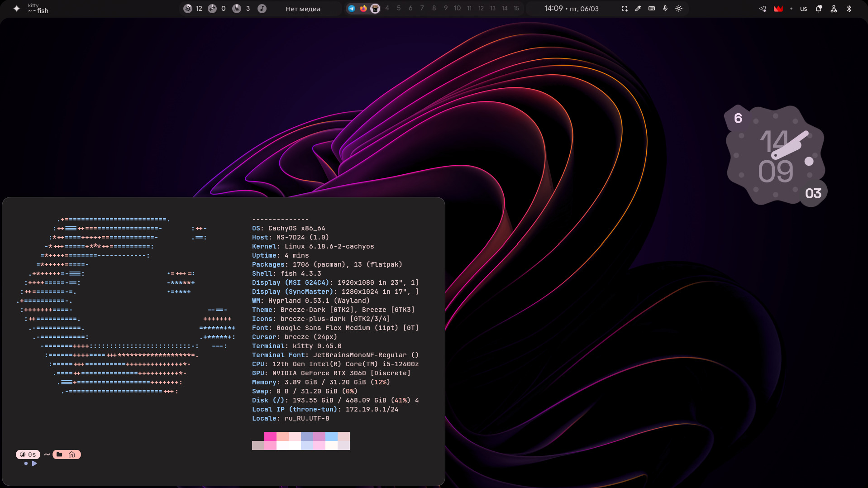Switch to workspace 4
The image size is (868, 488).
coord(387,9)
